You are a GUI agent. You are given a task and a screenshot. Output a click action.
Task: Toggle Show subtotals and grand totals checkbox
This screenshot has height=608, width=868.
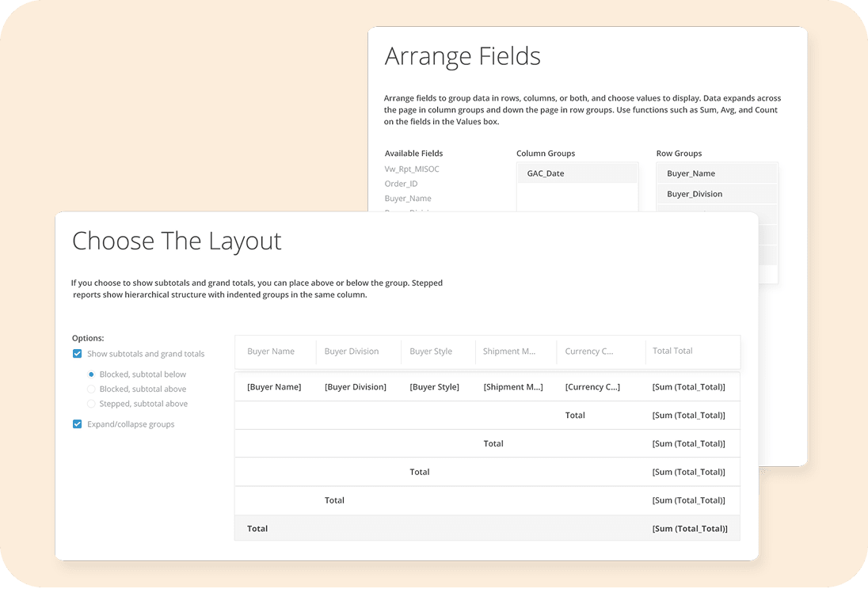78,354
